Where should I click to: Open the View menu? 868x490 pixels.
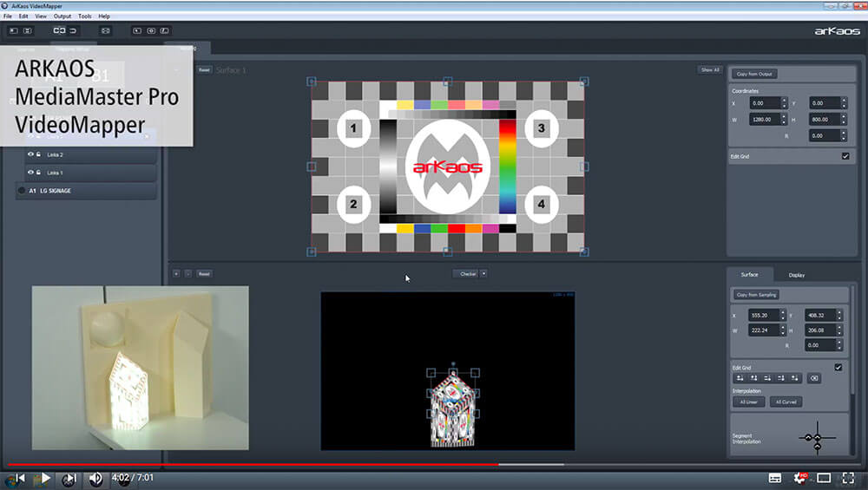pyautogui.click(x=41, y=16)
